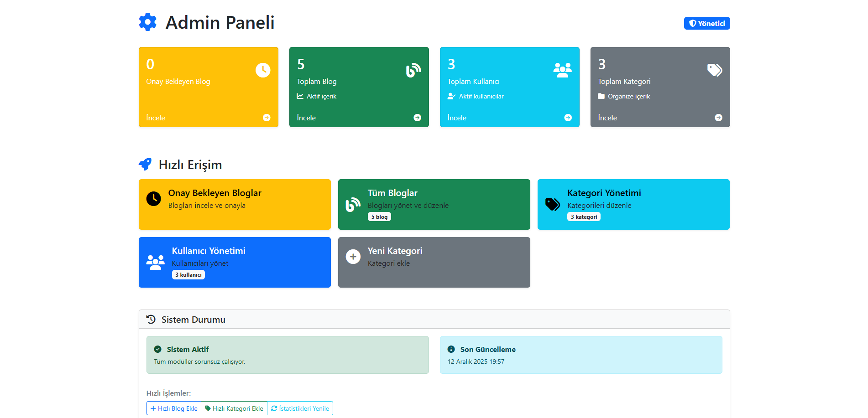Go to the Tüm Bloglar tile

[x=434, y=204]
